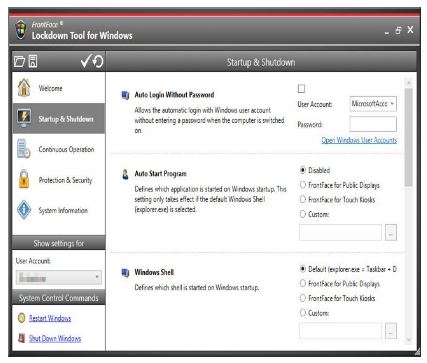The width and height of the screenshot is (427, 363).
Task: Go to Continuous Operation section
Action: [59, 149]
